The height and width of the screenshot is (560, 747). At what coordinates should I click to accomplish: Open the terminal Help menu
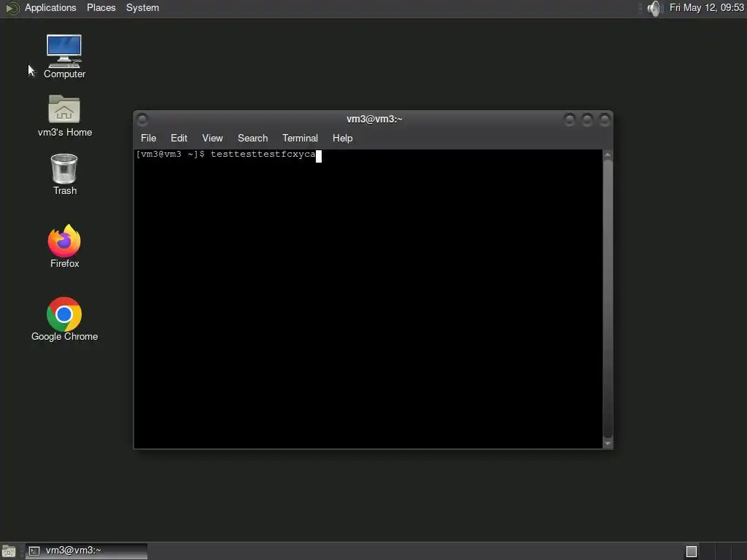342,138
